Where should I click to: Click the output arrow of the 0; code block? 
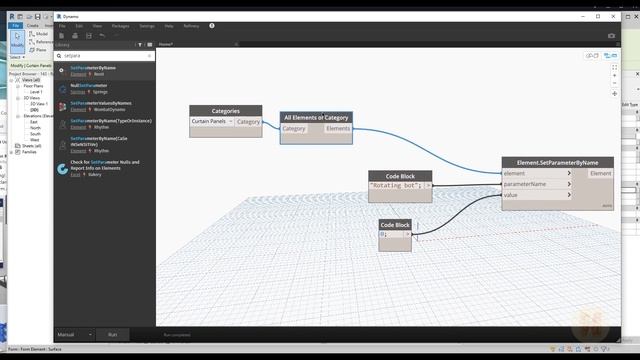407,234
